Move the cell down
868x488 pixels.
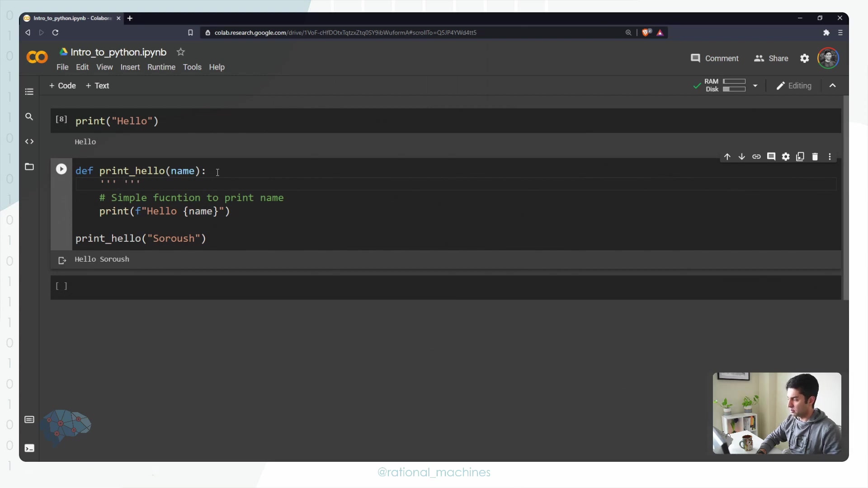click(x=741, y=157)
